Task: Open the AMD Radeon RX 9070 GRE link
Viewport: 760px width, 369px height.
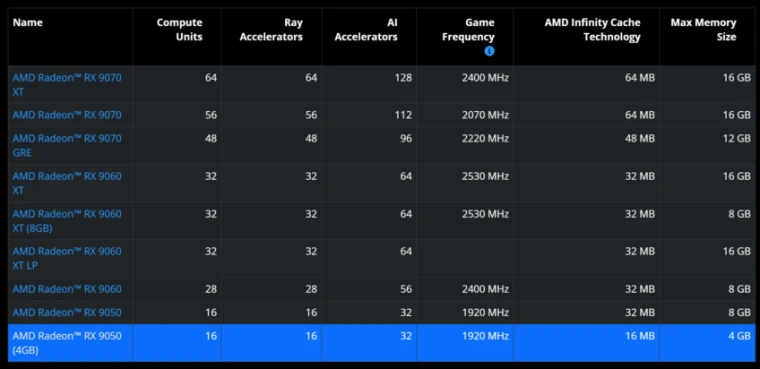Action: pyautogui.click(x=67, y=145)
